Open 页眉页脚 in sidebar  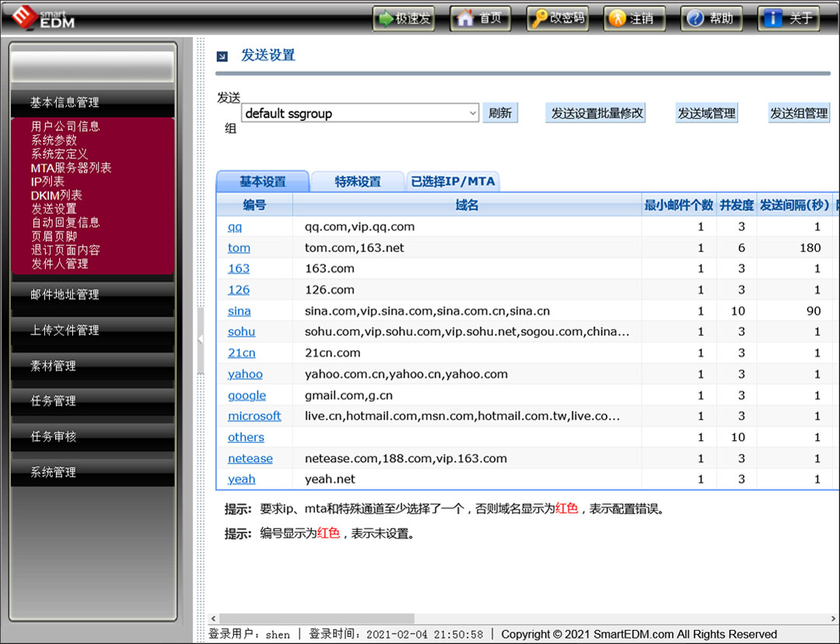point(54,236)
